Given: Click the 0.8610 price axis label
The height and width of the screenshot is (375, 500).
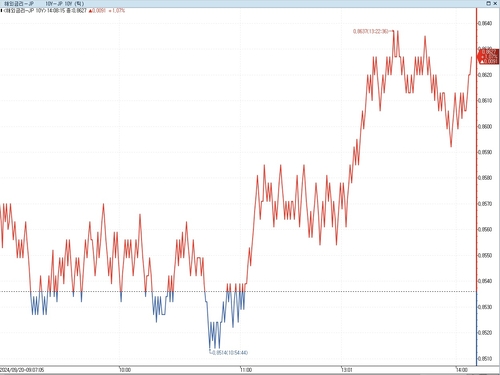Looking at the screenshot, I should coord(485,101).
